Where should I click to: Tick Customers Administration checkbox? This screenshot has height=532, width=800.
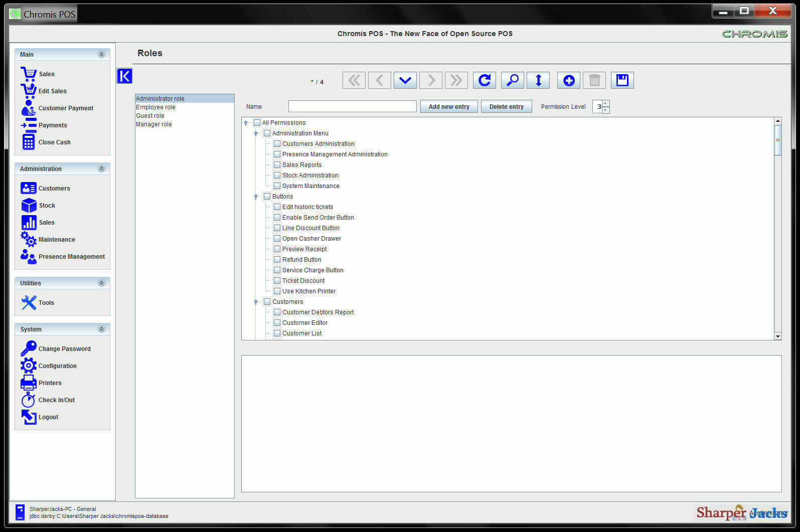(277, 144)
